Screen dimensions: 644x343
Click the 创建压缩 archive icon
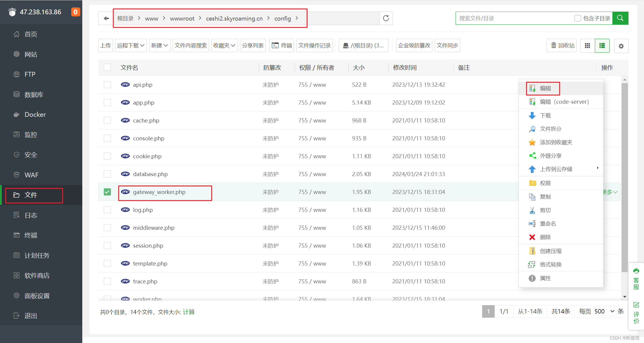pyautogui.click(x=532, y=251)
